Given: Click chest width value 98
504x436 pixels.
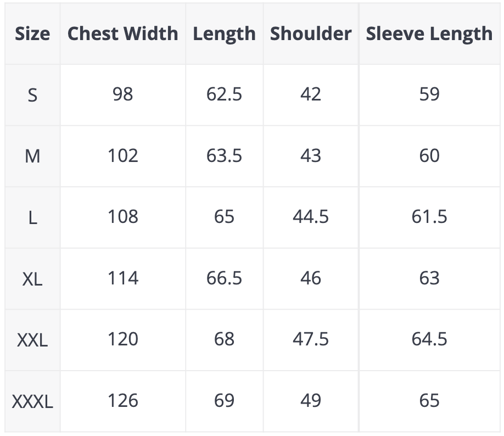Looking at the screenshot, I should 122,94.
